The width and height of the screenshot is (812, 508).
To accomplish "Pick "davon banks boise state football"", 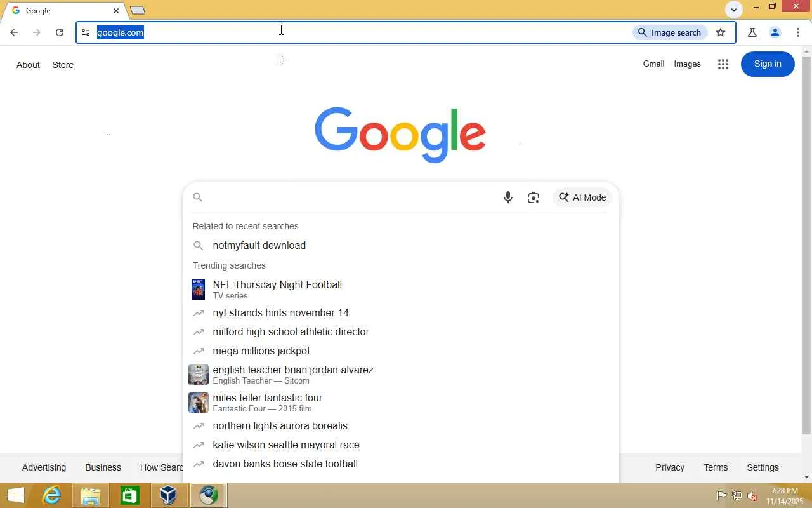I will pyautogui.click(x=400, y=464).
